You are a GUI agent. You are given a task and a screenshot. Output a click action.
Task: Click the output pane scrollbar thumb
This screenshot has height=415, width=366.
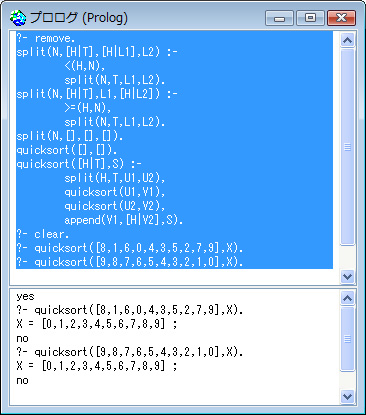347,339
